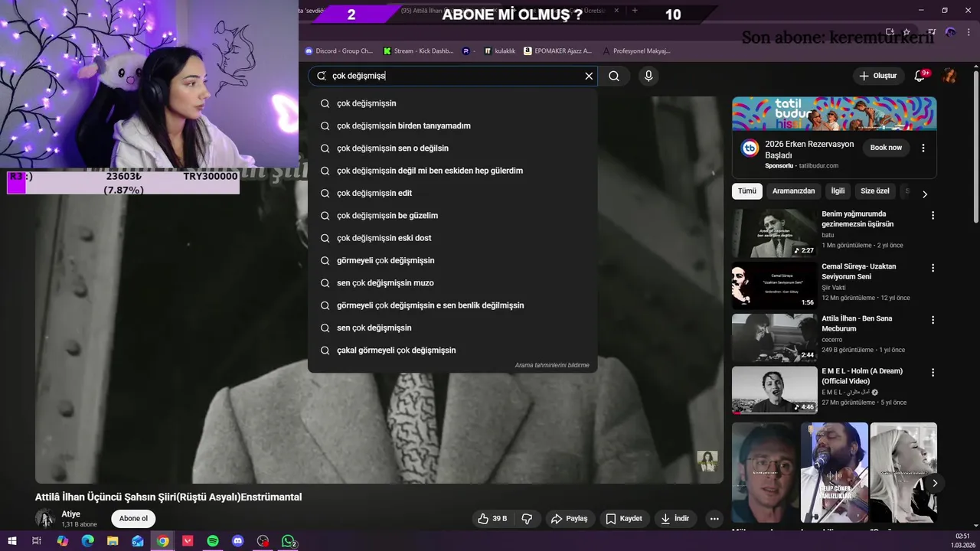Open 'E M E L - Holm (A Dream)' thumbnail
The width and height of the screenshot is (980, 551).
[774, 390]
